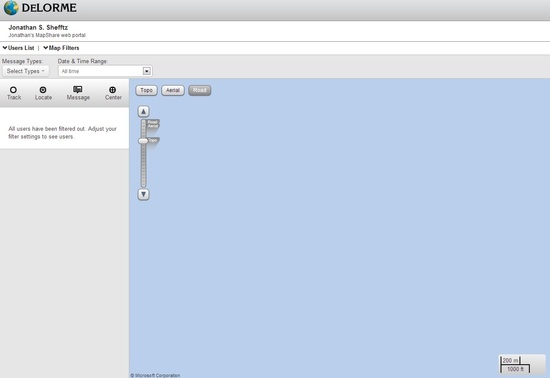Click the Message Types label

pos(22,61)
